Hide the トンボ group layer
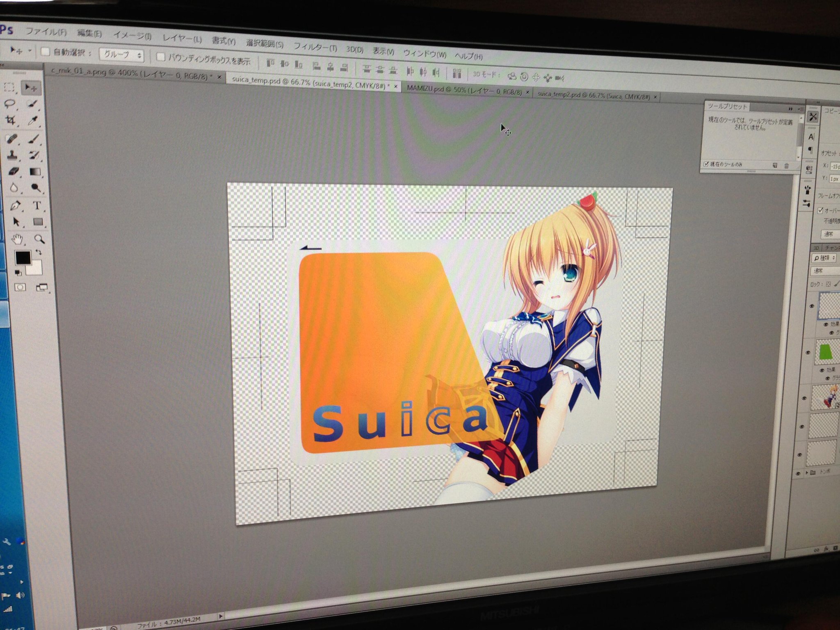The width and height of the screenshot is (840, 630). (797, 473)
